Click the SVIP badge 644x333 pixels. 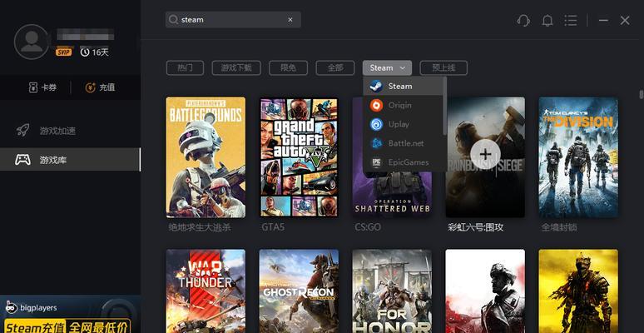64,52
